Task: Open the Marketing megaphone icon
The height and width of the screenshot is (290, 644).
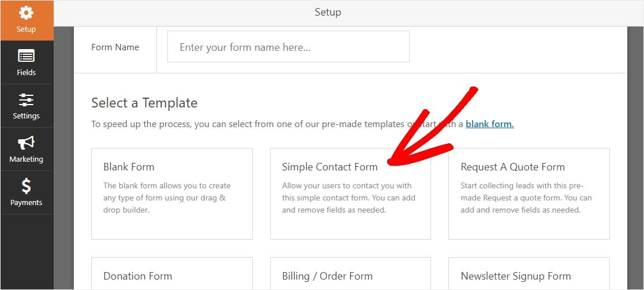Action: point(27,143)
